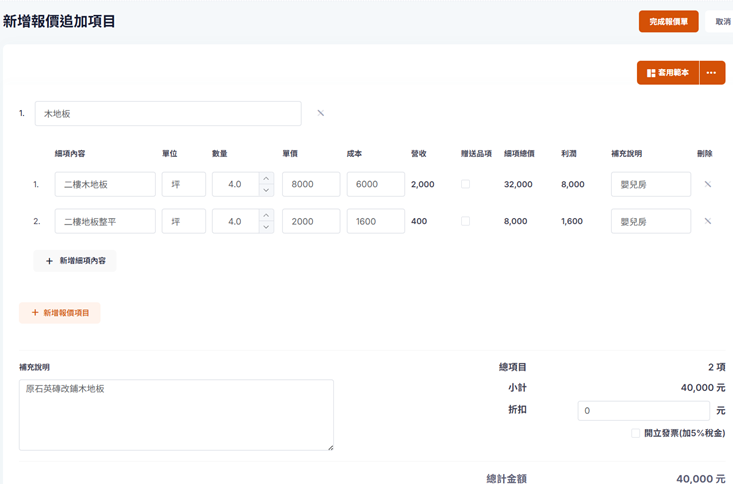Viewport: 733px width, 484px height.
Task: Click 取消 to cancel
Action: (721, 21)
